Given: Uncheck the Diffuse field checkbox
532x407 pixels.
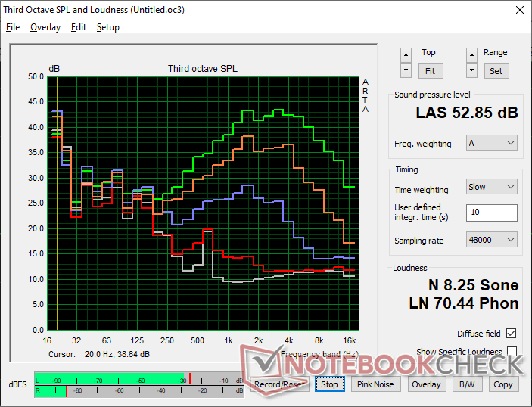Looking at the screenshot, I should click(x=512, y=334).
